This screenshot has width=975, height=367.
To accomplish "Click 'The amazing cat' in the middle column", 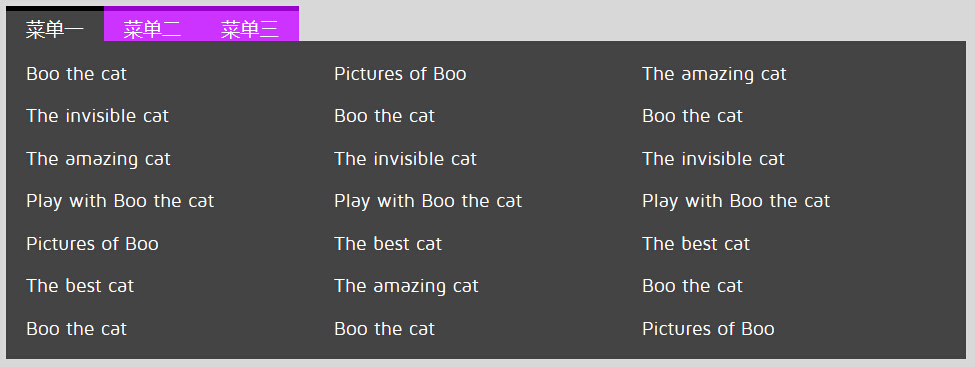I will pos(406,286).
